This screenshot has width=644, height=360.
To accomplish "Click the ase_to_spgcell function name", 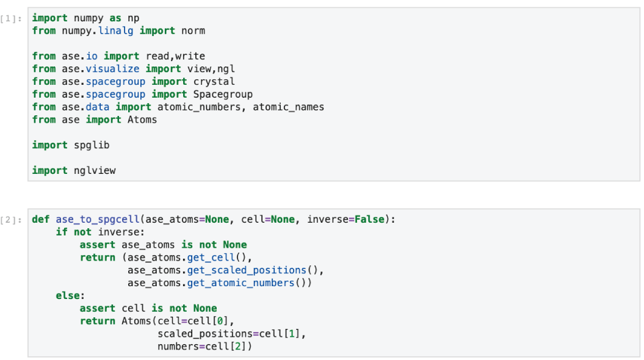I will [98, 220].
